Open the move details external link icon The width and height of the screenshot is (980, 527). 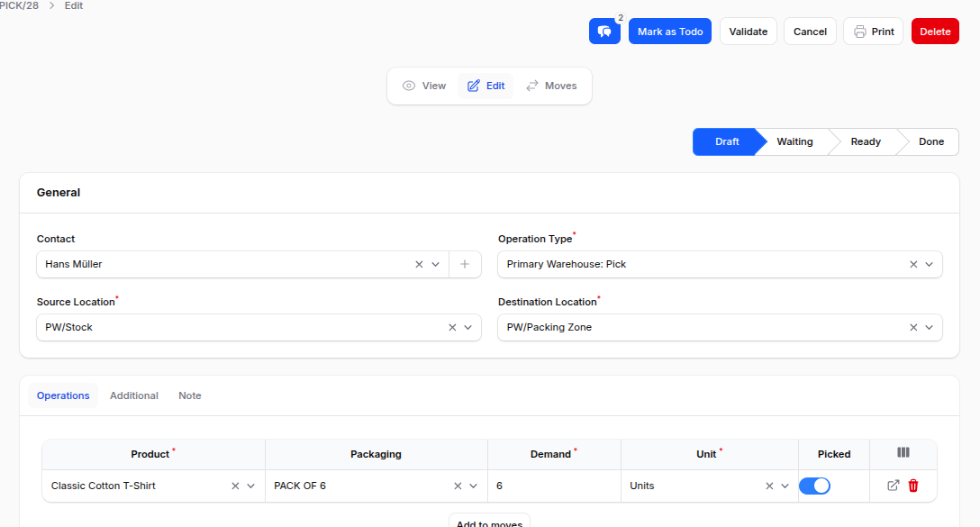point(891,486)
